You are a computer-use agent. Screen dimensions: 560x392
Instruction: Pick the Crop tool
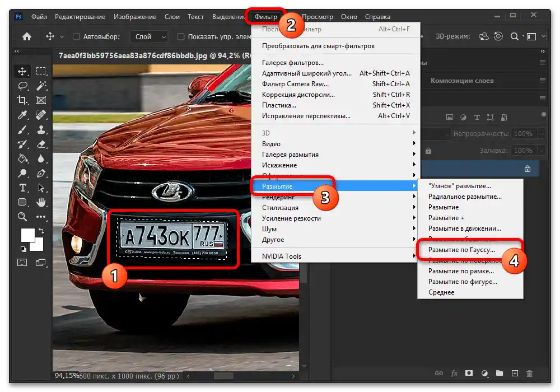point(23,100)
